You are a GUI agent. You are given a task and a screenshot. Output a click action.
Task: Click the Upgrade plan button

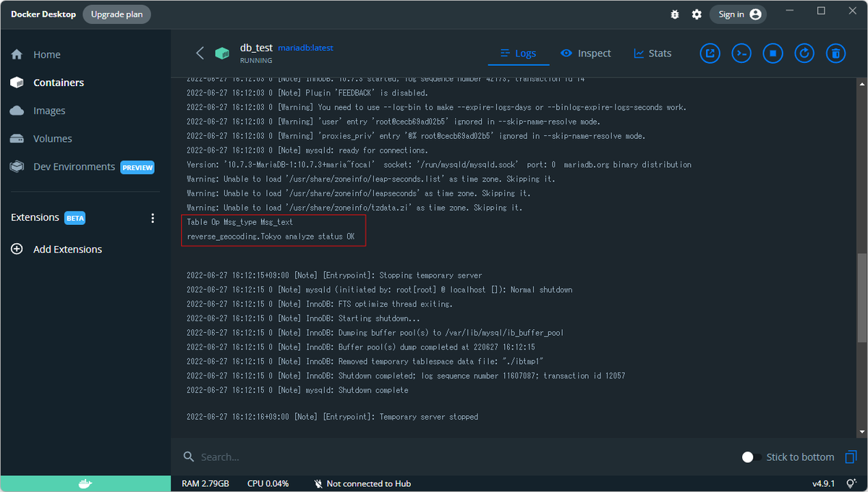coord(116,14)
